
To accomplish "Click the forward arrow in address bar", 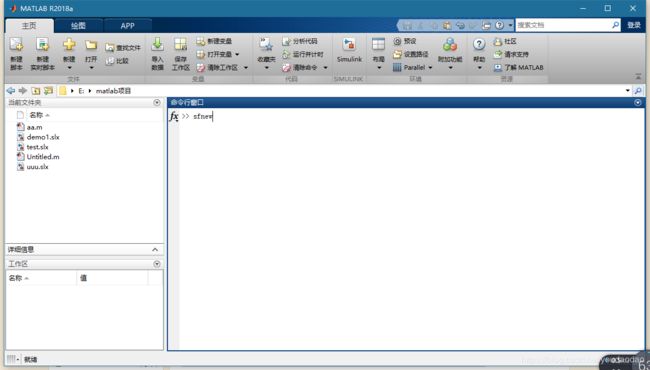I will tap(23, 90).
